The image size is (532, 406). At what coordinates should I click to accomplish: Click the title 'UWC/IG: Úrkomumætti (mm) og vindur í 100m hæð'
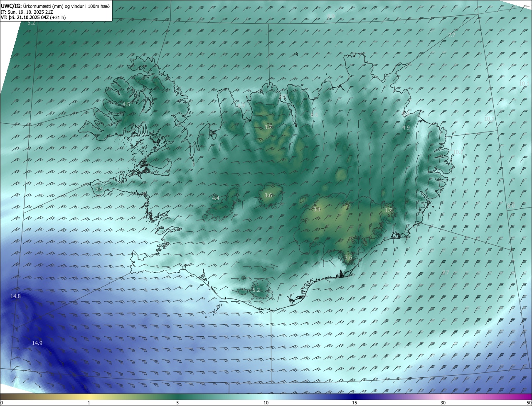tap(55, 5)
